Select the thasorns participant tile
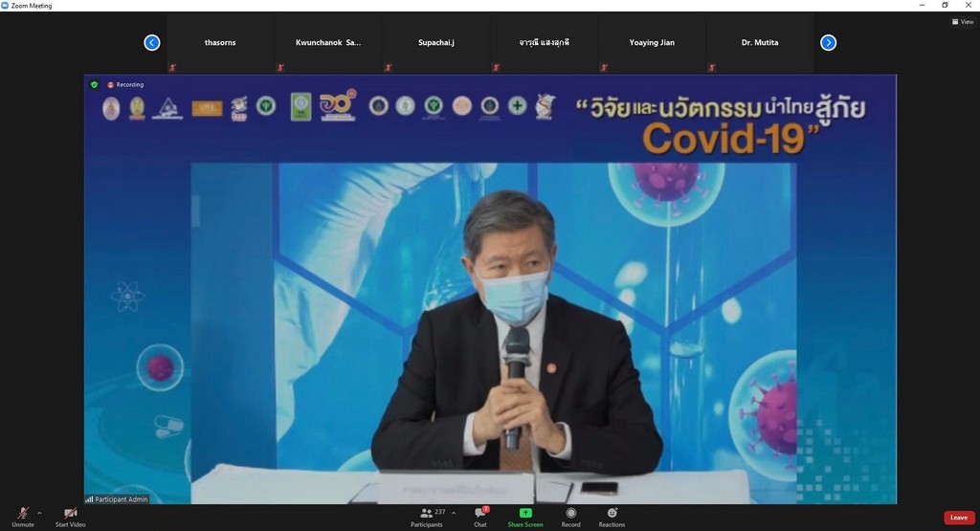Viewport: 980px width, 531px height. pyautogui.click(x=220, y=42)
